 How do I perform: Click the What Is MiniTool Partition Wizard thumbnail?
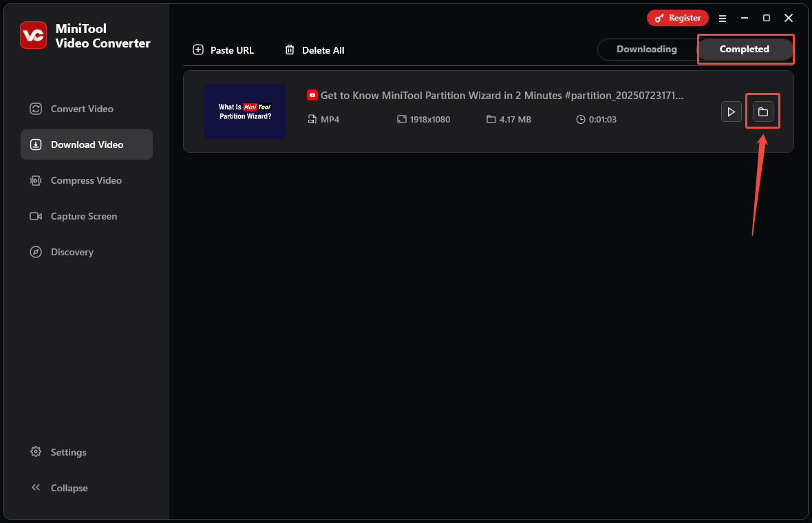coord(245,111)
